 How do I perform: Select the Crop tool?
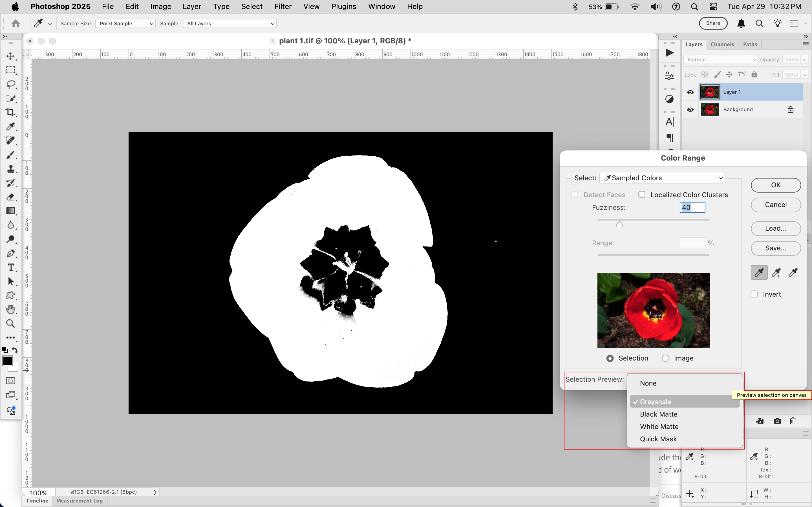[10, 112]
